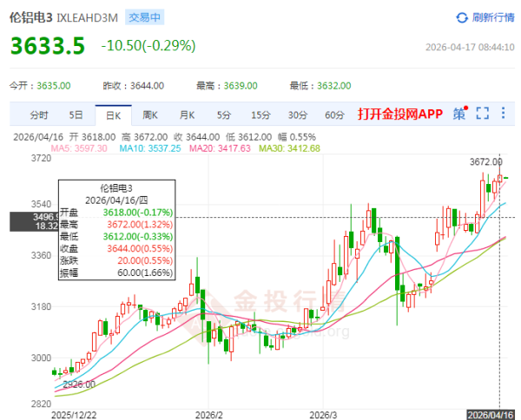Click the tooltip 涨跌 20.00(0.55%) row

tap(116, 260)
